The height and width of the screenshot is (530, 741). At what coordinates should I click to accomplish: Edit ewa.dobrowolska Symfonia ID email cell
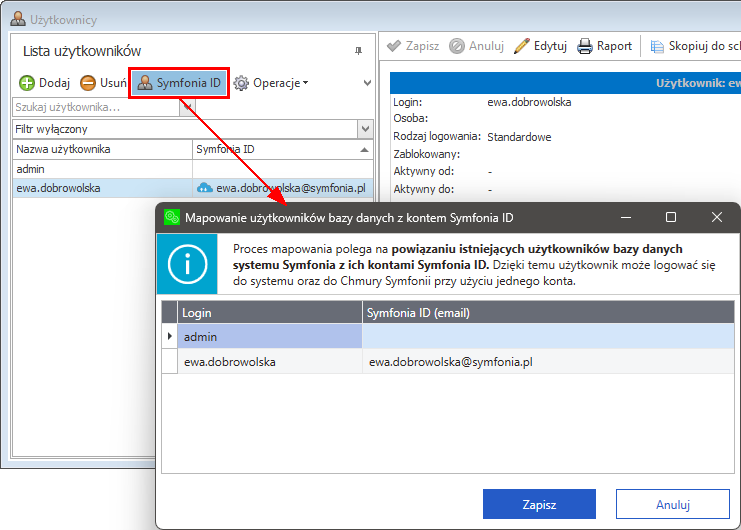pyautogui.click(x=548, y=362)
